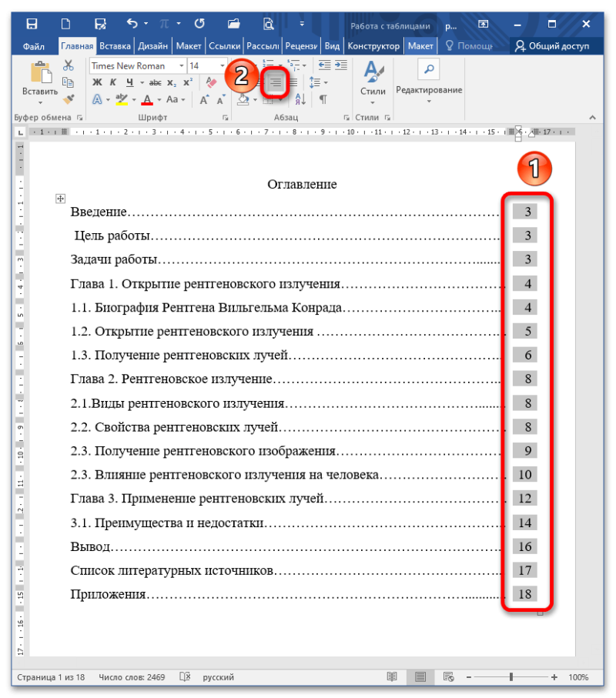This screenshot has height=698, width=616.
Task: Switch to the Ссылки tab
Action: coord(225,46)
